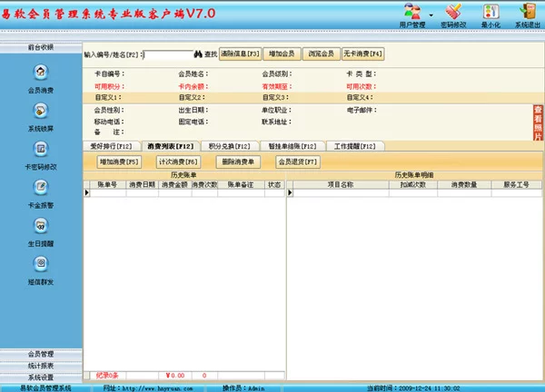Click 清除信息[F3] button
Screen dimensions: 545x392
tap(240, 54)
